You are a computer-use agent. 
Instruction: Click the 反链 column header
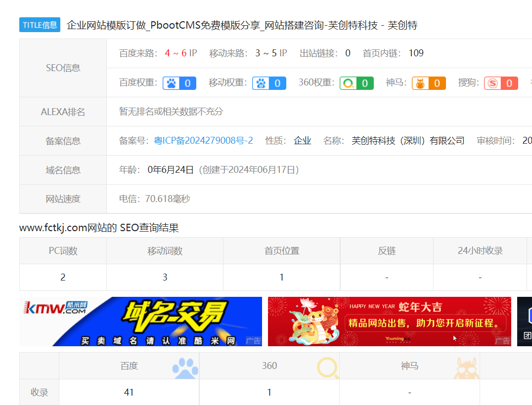click(x=387, y=251)
